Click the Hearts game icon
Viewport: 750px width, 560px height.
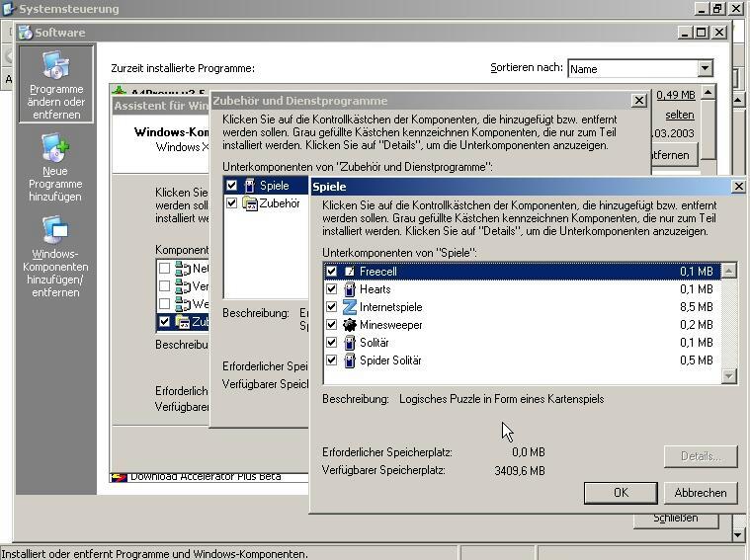tap(350, 289)
